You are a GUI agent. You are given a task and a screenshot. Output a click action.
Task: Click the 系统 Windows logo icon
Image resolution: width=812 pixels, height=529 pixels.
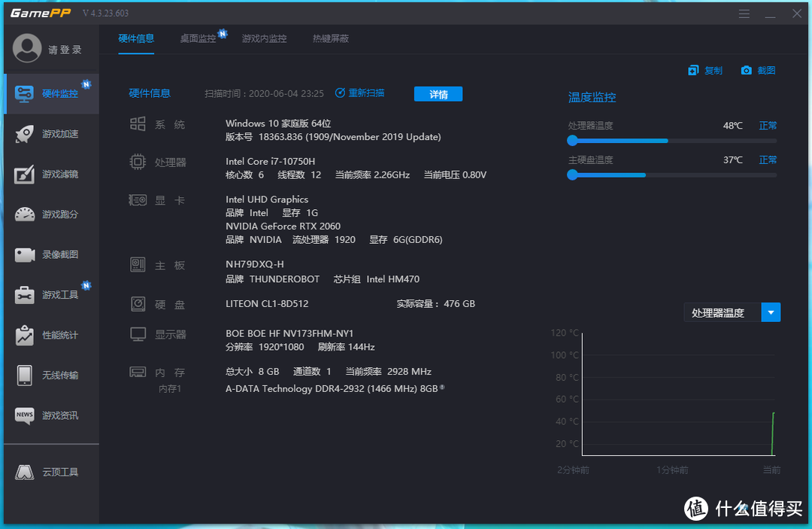(138, 124)
